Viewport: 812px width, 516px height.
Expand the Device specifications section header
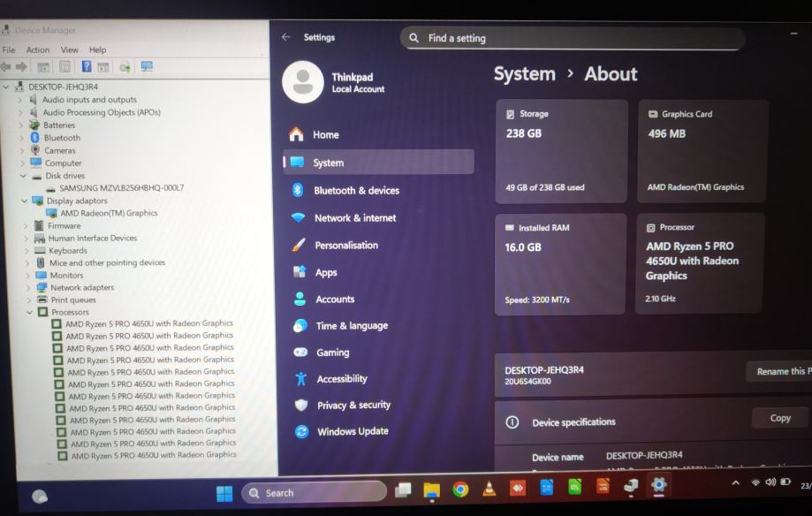[x=653, y=421]
